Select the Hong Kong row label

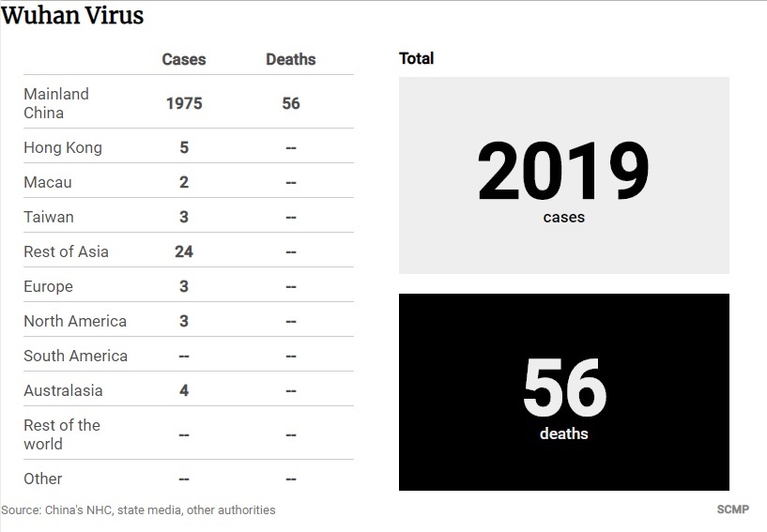coord(63,147)
